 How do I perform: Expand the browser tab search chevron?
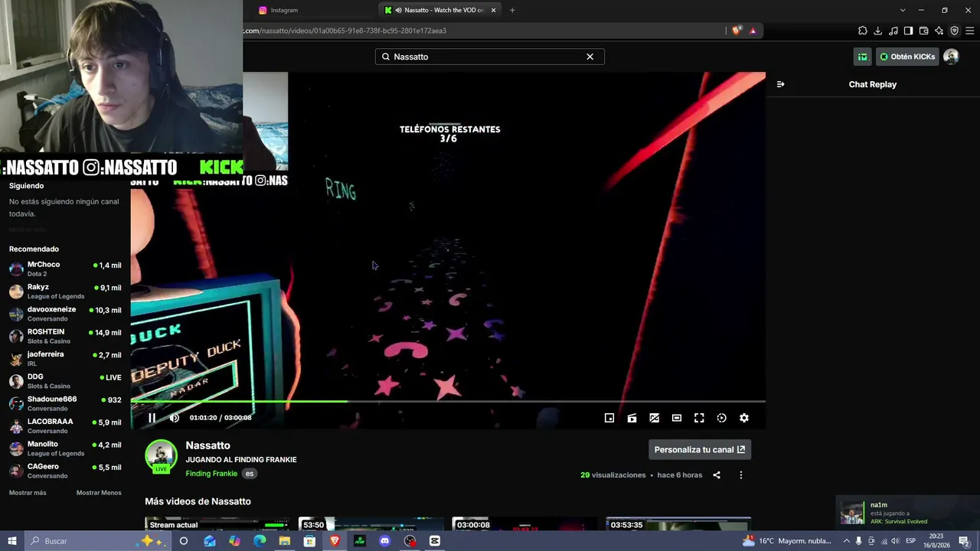pos(903,10)
